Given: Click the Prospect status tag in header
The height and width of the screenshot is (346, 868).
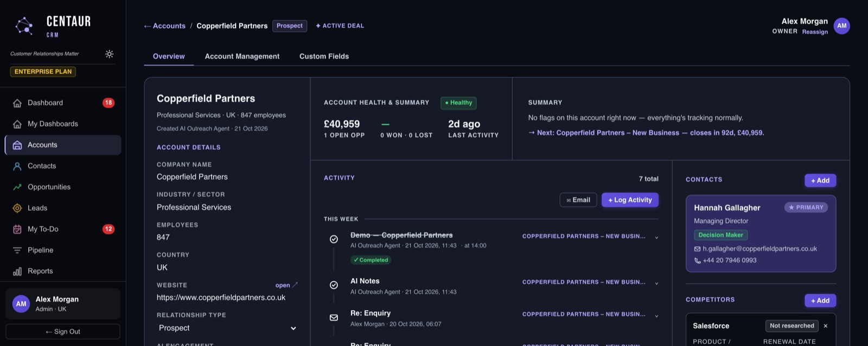Looking at the screenshot, I should point(290,26).
